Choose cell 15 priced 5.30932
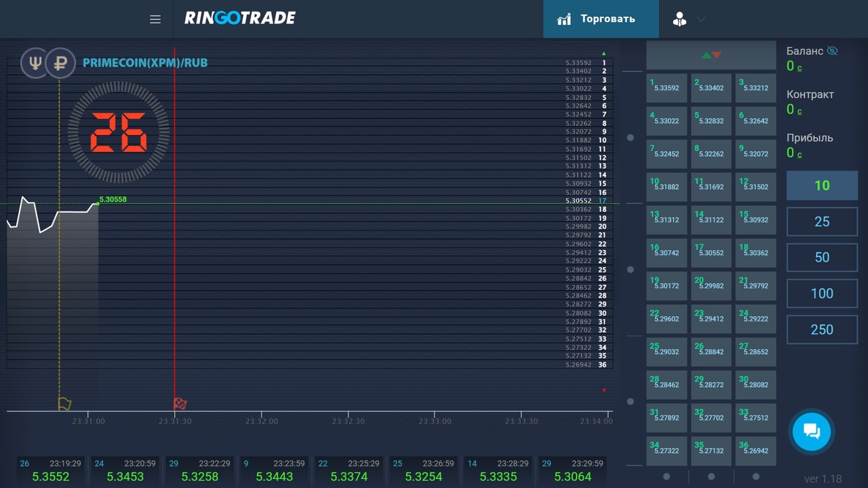868x488 pixels. [755, 220]
